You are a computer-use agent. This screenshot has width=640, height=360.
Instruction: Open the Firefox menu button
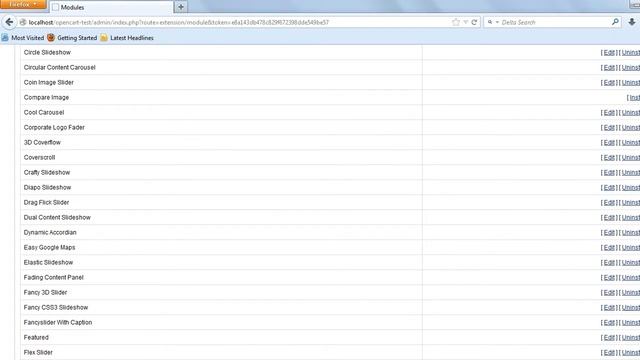(x=23, y=4)
